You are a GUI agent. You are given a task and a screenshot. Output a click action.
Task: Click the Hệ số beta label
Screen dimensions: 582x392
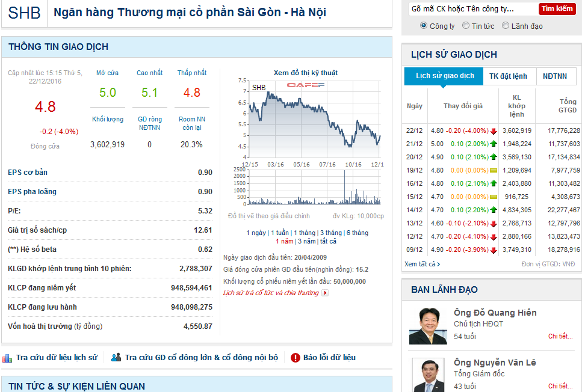tap(33, 250)
